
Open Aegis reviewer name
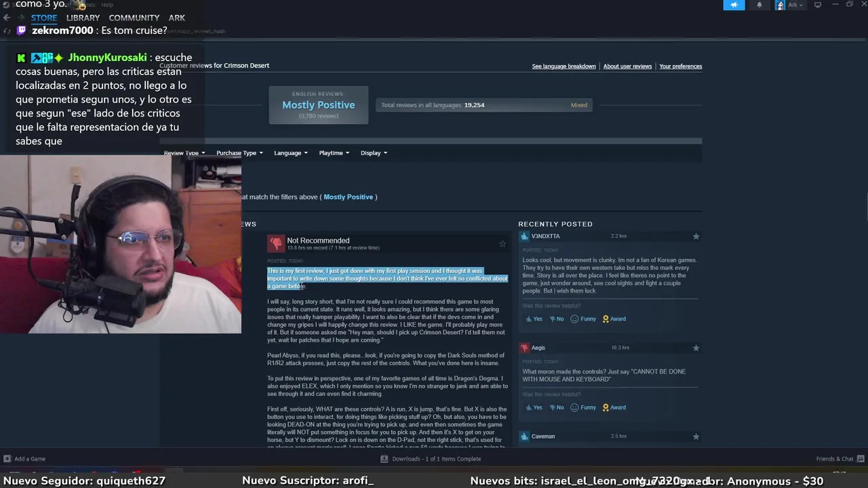tap(538, 348)
